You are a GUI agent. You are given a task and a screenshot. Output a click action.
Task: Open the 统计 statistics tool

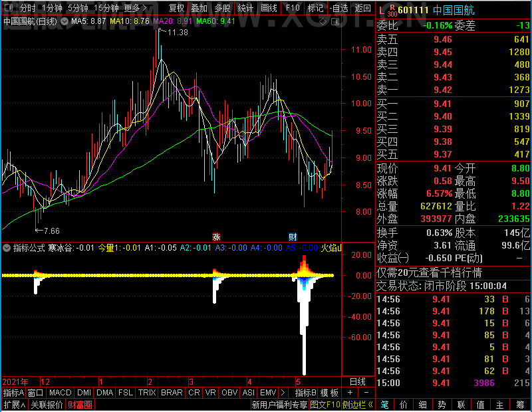(245, 8)
